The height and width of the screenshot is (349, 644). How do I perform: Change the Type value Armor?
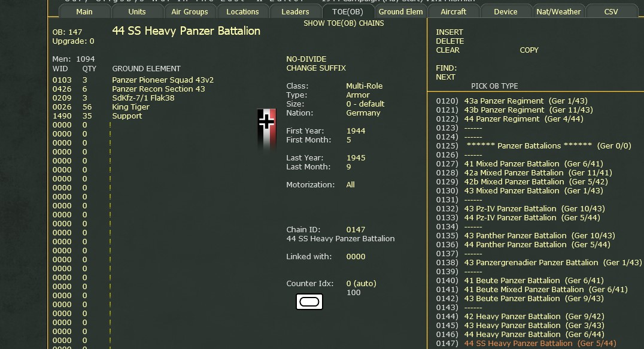[358, 95]
